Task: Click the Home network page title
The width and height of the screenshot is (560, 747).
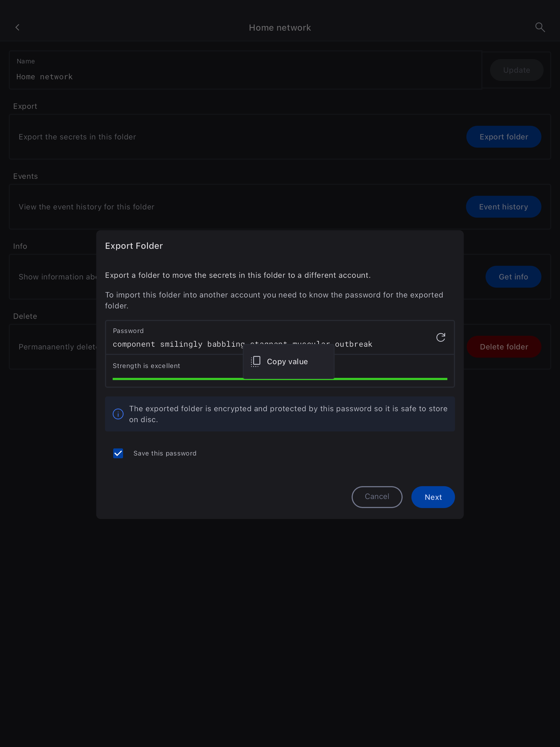Action: [280, 28]
